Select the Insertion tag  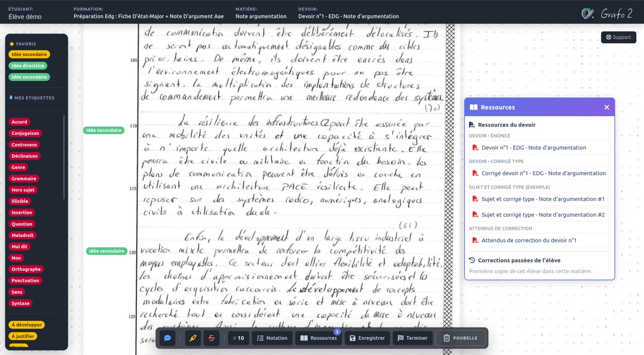22,213
